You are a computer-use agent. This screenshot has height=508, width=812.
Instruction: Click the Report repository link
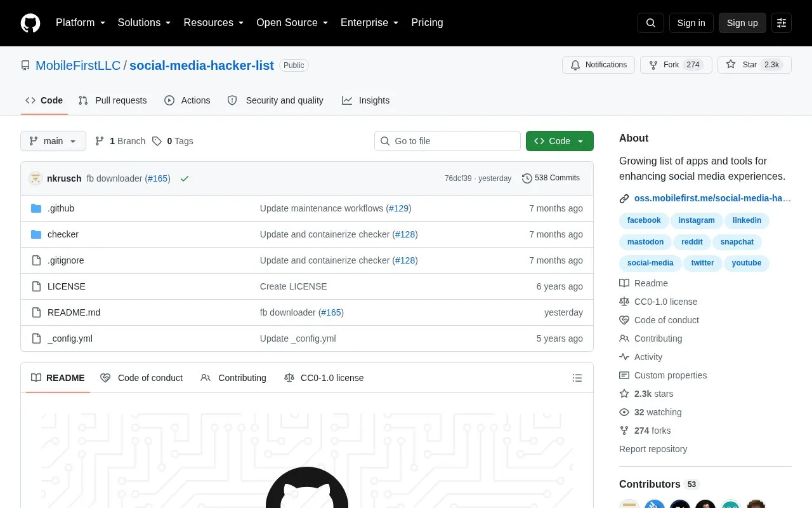(653, 449)
